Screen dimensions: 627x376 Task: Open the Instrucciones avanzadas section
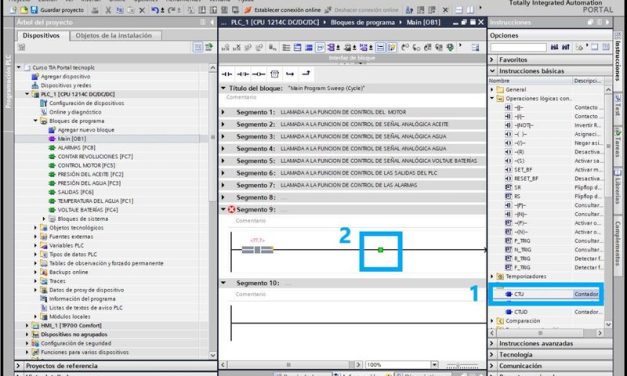tap(536, 344)
